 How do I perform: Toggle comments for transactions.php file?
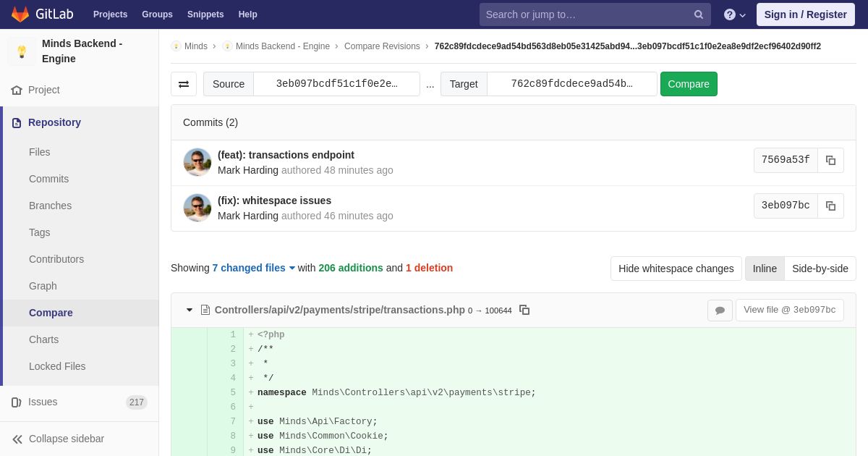[720, 311]
